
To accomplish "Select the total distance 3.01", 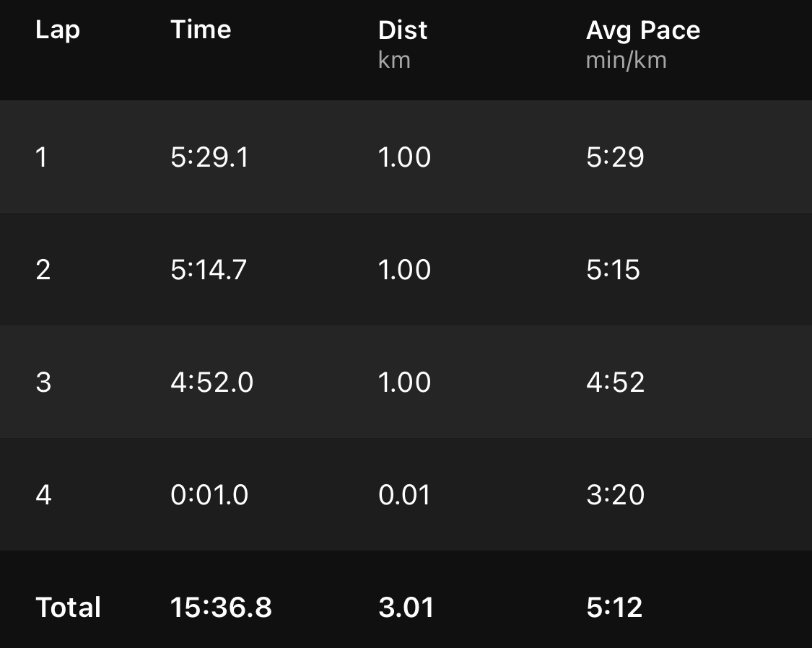I will (x=406, y=608).
